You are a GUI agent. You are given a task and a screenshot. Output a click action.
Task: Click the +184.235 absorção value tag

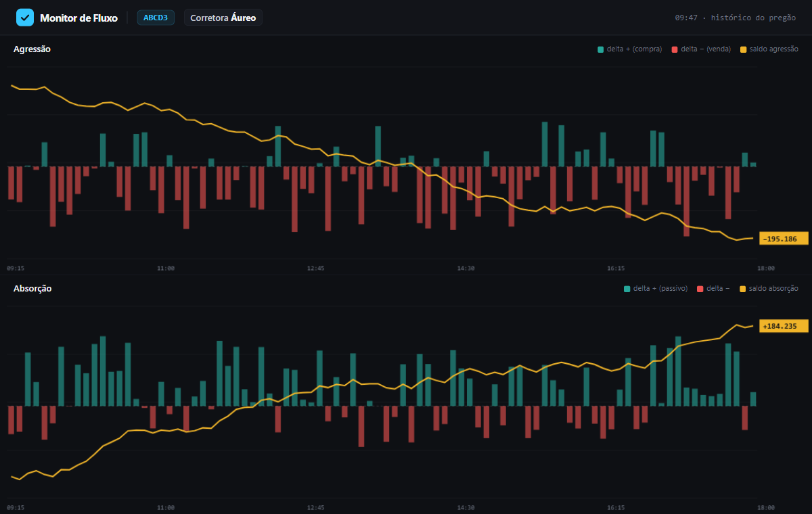pos(784,326)
